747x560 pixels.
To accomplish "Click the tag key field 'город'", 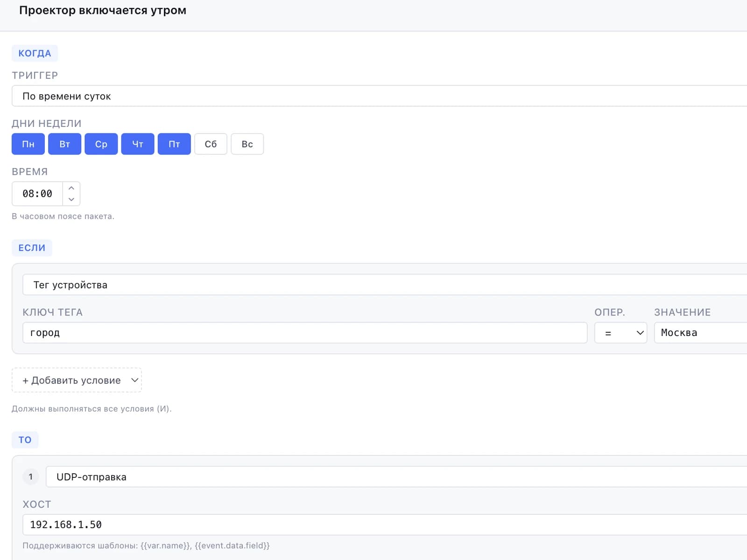I will tap(305, 333).
